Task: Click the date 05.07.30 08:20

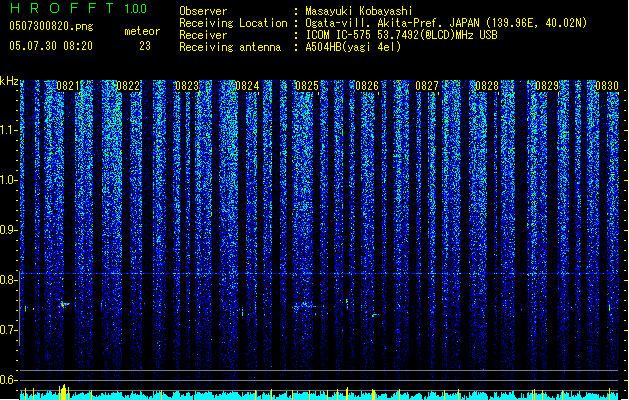Action: [51, 46]
